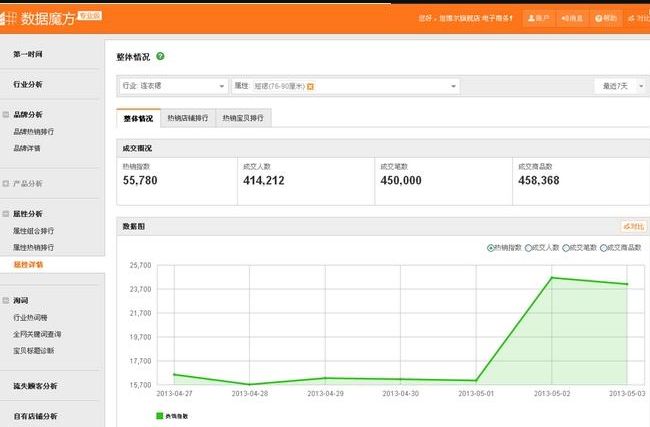The image size is (650, 427).
Task: Open 第一时间 in the sidebar
Action: (x=28, y=54)
